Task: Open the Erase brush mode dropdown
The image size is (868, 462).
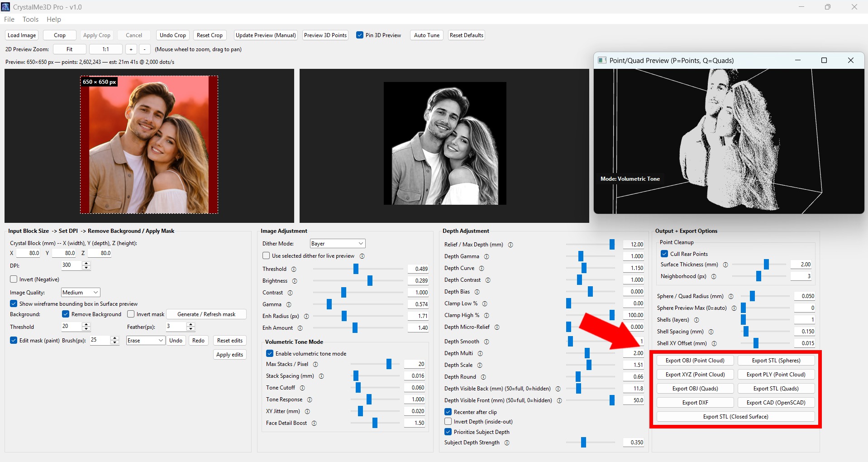Action: 145,341
